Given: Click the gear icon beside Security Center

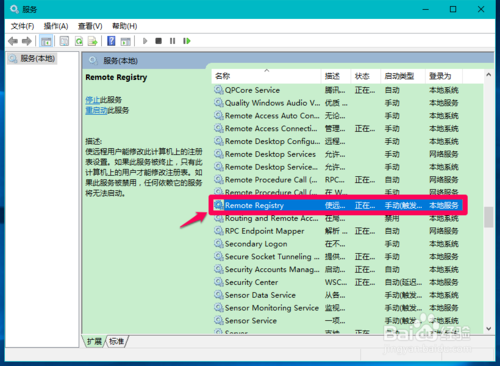Looking at the screenshot, I should pyautogui.click(x=219, y=282).
